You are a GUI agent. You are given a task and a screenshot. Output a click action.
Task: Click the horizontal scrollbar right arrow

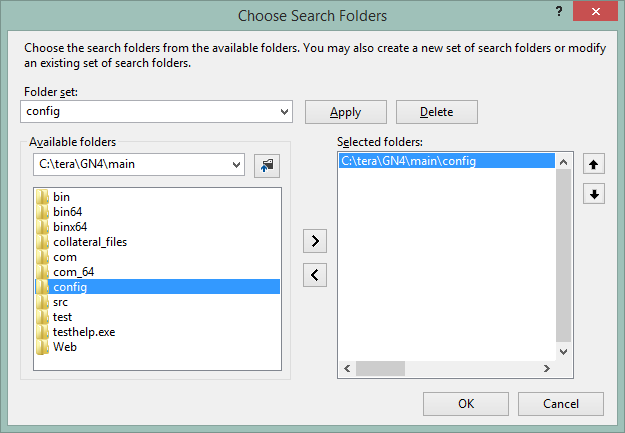point(547,368)
